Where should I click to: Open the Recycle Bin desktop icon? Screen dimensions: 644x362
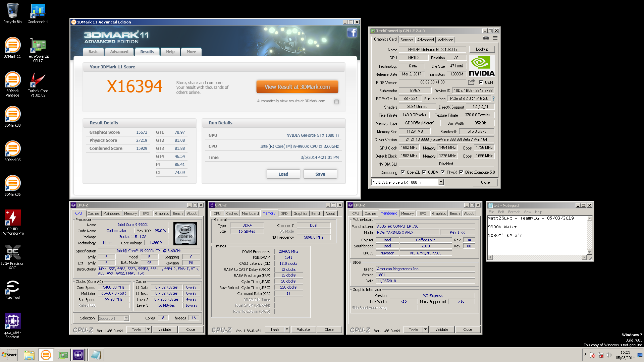12,13
